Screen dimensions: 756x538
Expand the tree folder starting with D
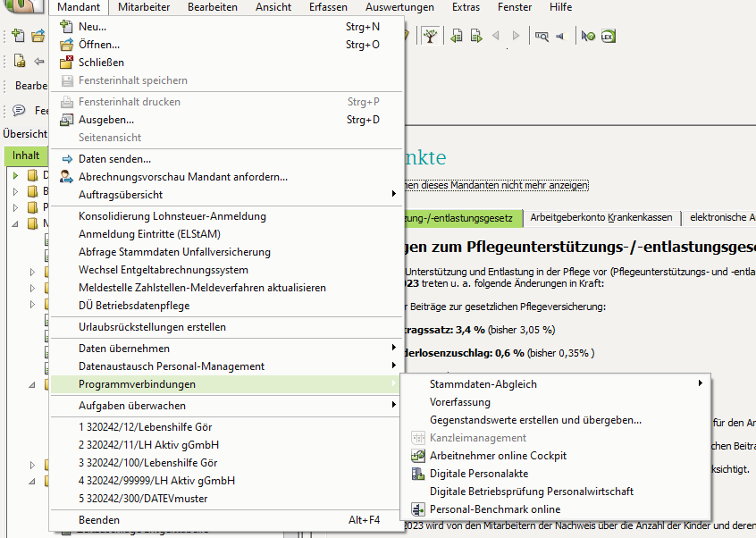pyautogui.click(x=16, y=175)
